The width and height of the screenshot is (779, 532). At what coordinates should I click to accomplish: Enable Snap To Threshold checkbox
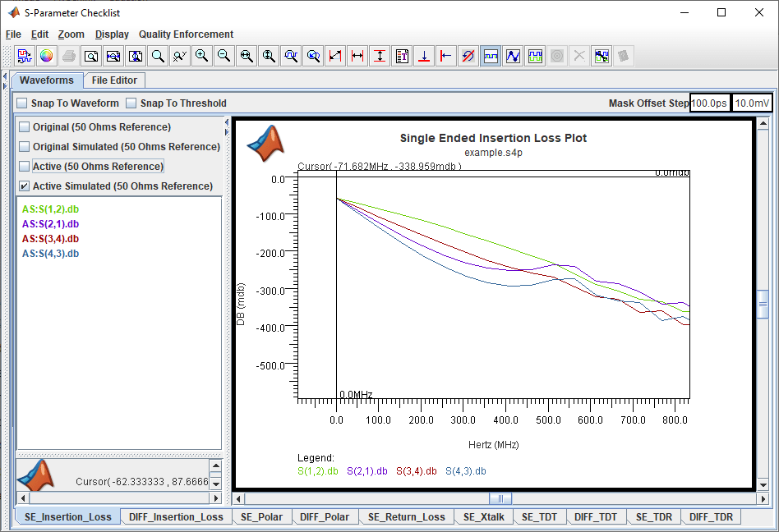pyautogui.click(x=131, y=103)
